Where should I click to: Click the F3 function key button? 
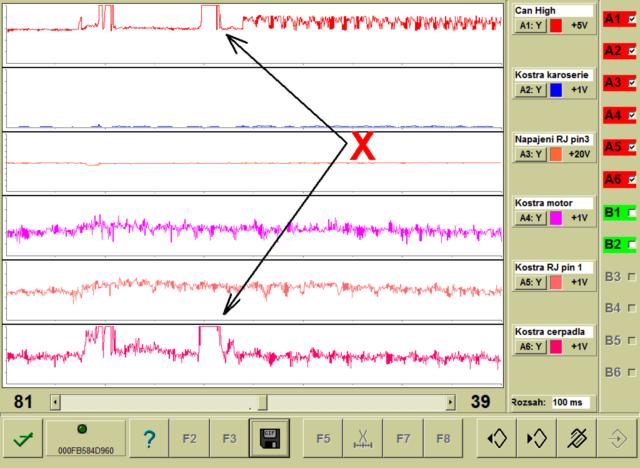click(x=229, y=439)
